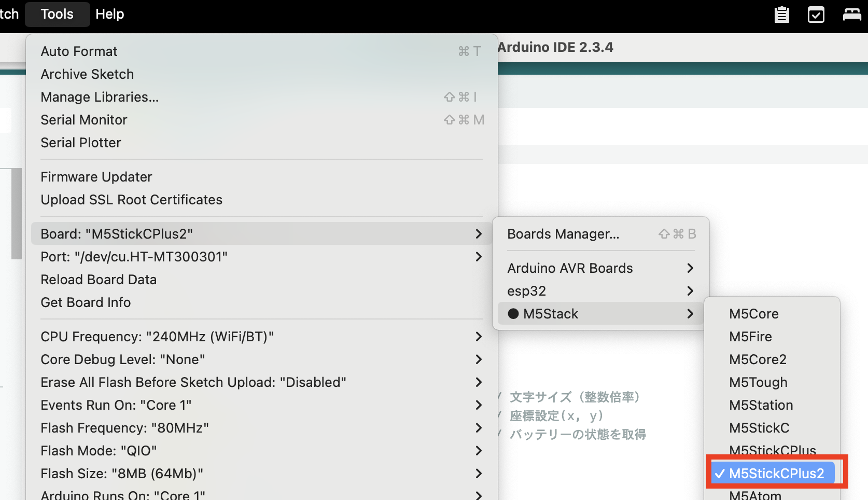Expand Core Debug Level: "None" submenu

(x=262, y=359)
